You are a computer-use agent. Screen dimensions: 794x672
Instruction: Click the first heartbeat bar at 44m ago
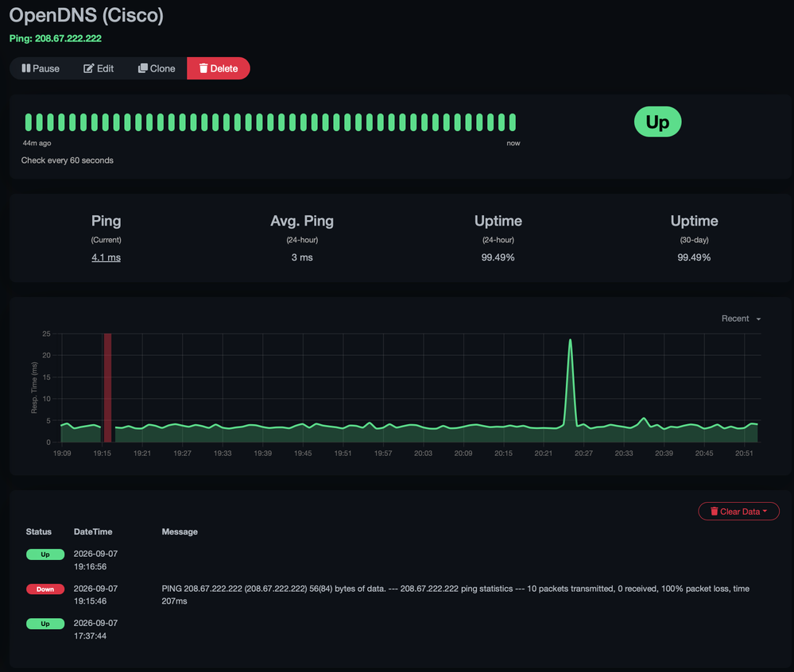tap(29, 122)
